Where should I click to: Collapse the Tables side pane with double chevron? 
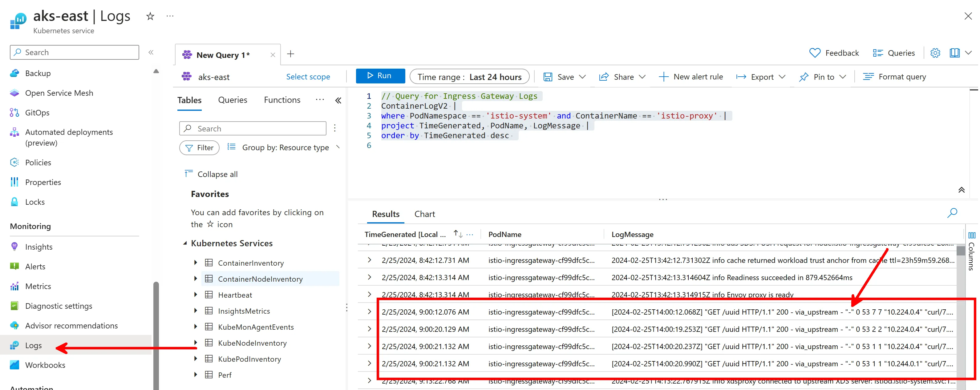coord(338,100)
